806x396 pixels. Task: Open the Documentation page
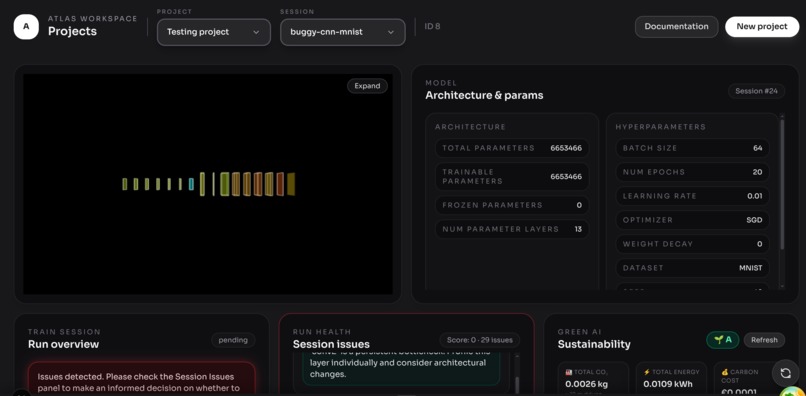tap(676, 27)
